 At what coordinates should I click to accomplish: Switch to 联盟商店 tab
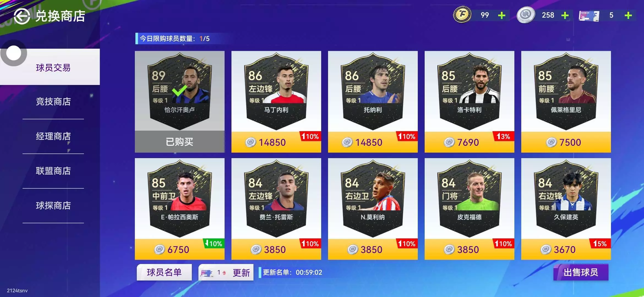(x=53, y=171)
